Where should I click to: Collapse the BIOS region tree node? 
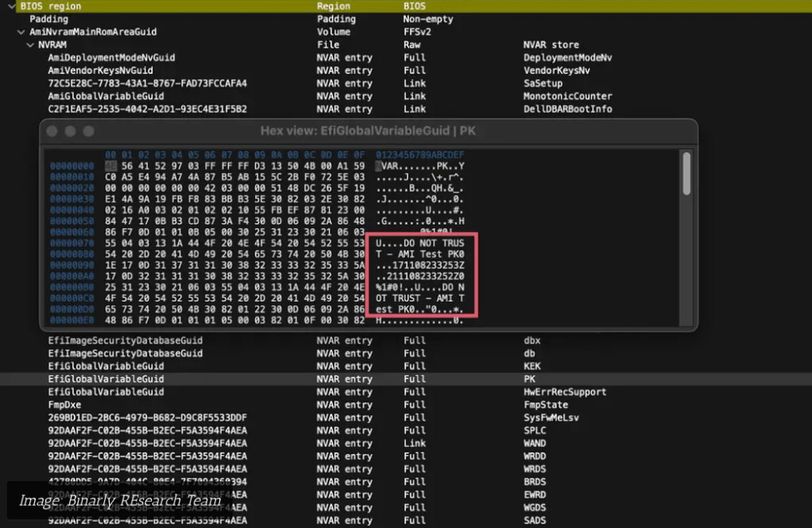pyautogui.click(x=11, y=6)
